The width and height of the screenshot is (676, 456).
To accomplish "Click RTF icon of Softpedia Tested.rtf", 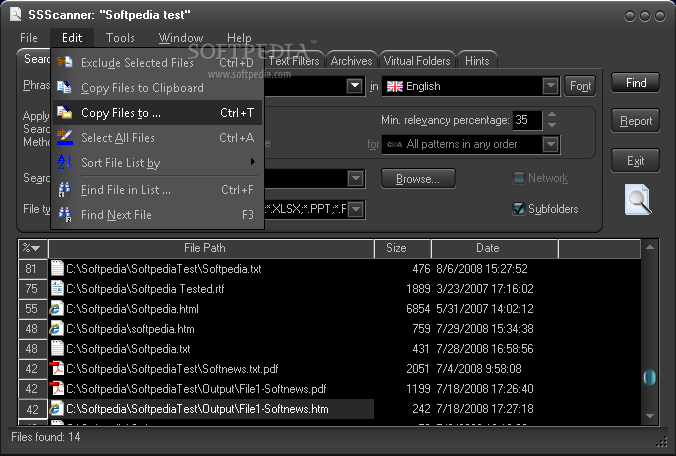I will click(57, 288).
